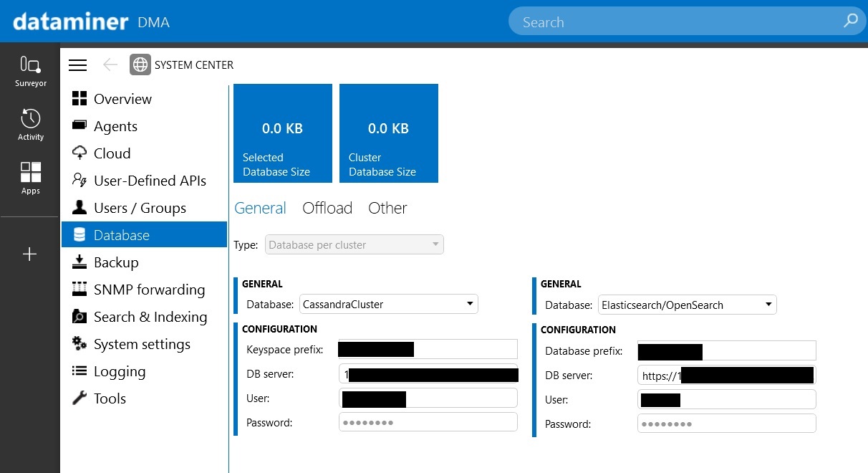Click the Selected Database Size tile
This screenshot has width=868, height=473.
tap(283, 133)
